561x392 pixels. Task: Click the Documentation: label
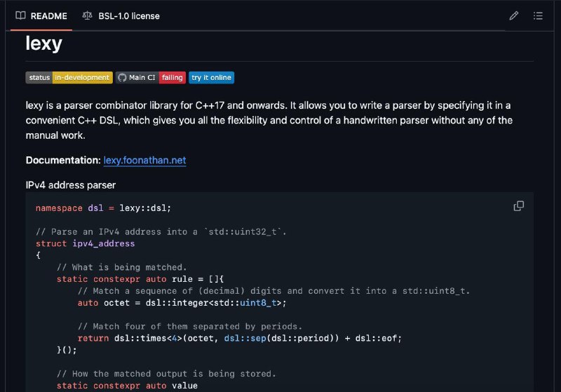click(x=63, y=160)
